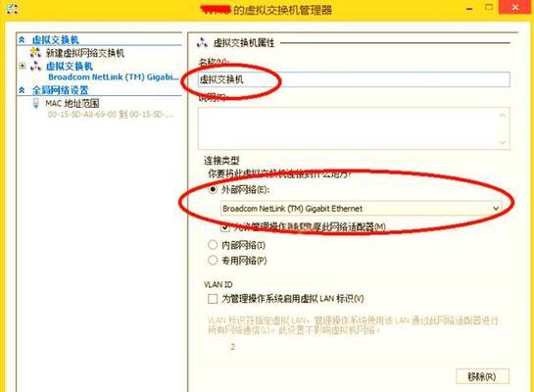Click the window title bar app icon
Viewport: 534px width, 392px height.
13,9
